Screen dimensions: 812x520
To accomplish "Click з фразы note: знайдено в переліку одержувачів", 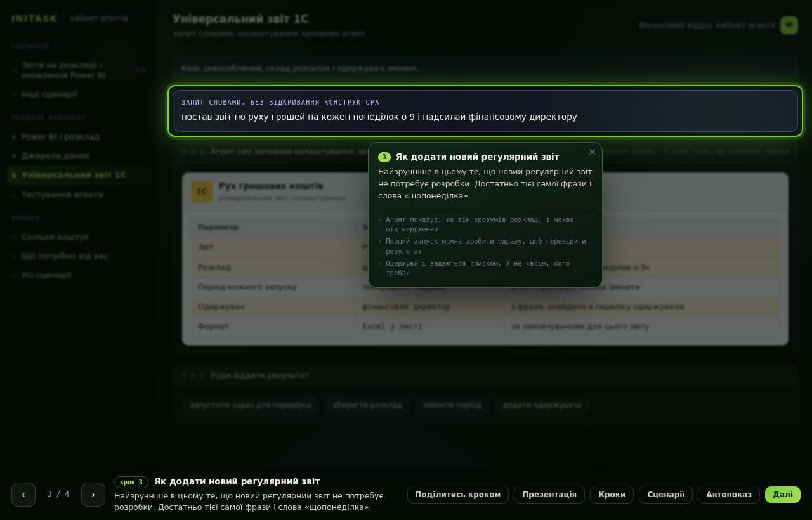I will tap(642, 306).
